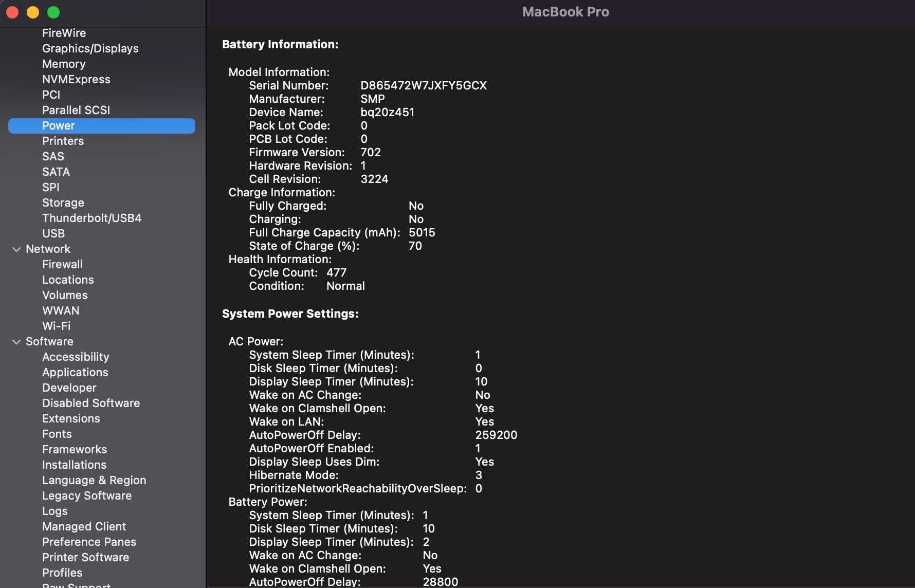Open Language & Region in the sidebar
Screen dimensions: 915x588
click(x=94, y=480)
